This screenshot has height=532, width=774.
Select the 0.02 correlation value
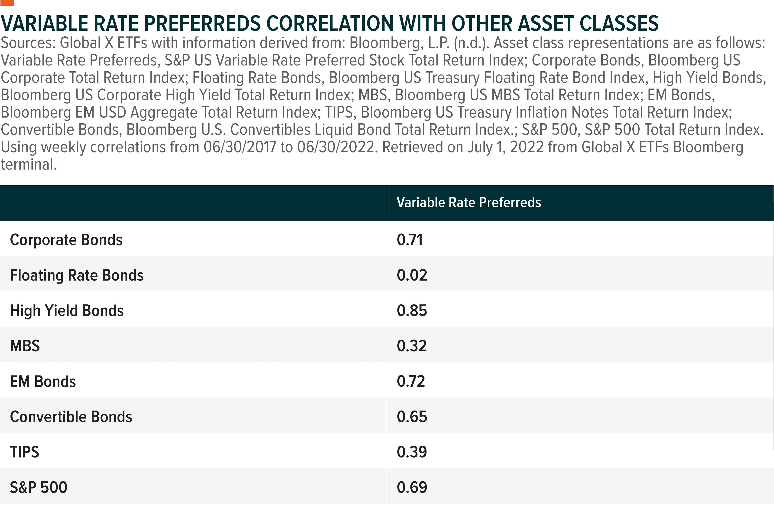412,275
